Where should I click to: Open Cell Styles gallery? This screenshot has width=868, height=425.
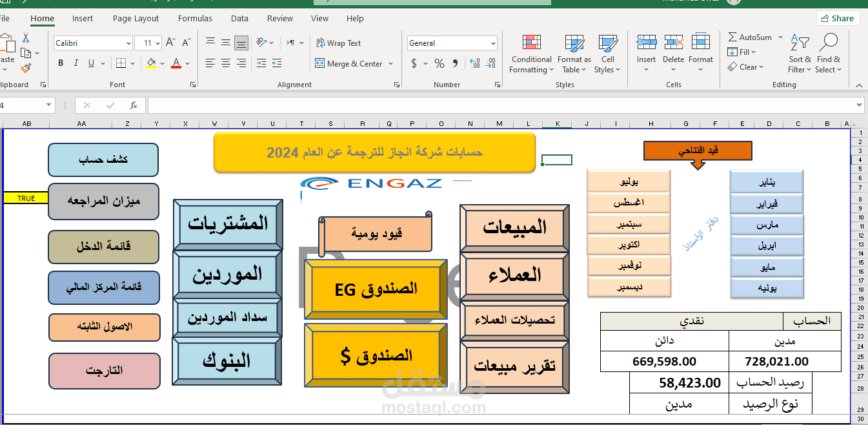coord(607,54)
